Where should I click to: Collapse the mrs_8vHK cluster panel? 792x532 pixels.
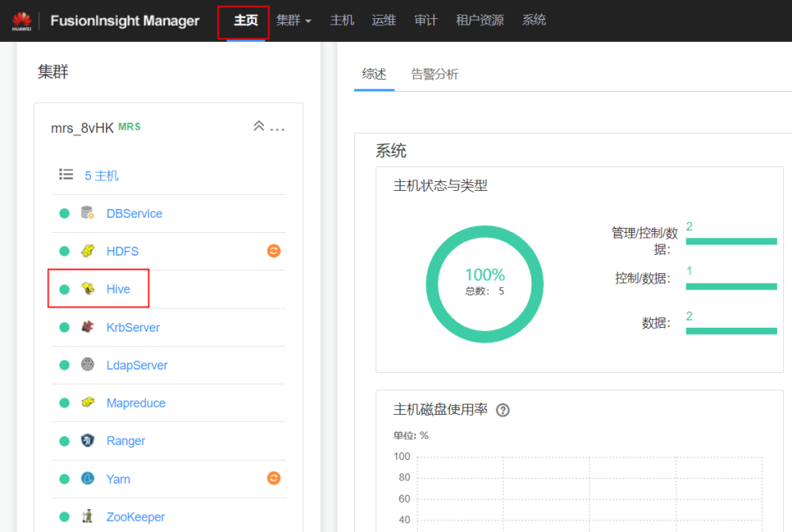tap(259, 126)
